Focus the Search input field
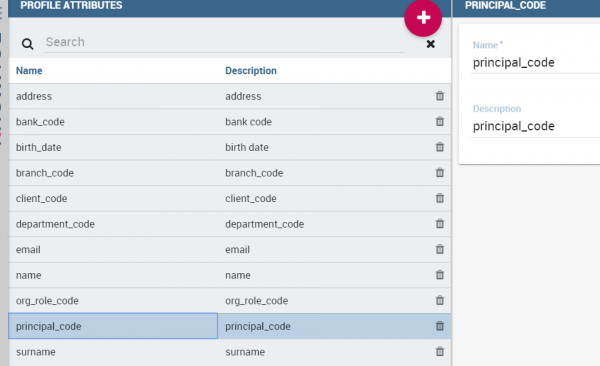 click(x=224, y=42)
